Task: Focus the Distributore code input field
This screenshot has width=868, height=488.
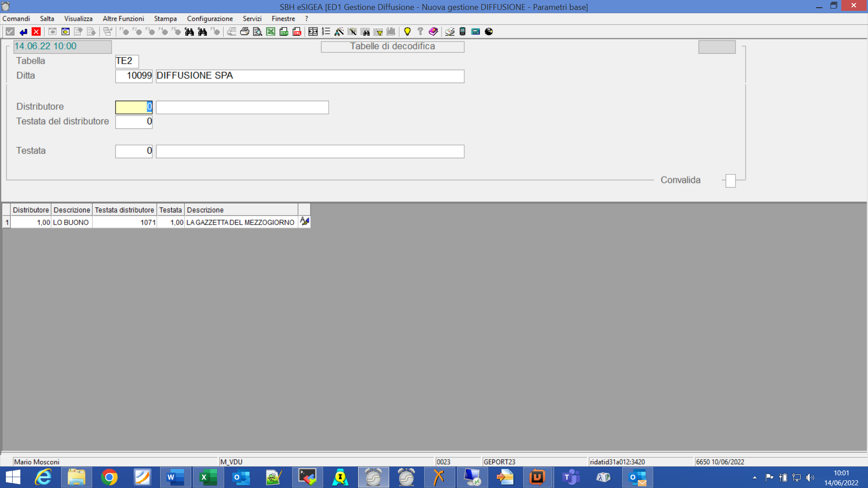Action: (133, 107)
